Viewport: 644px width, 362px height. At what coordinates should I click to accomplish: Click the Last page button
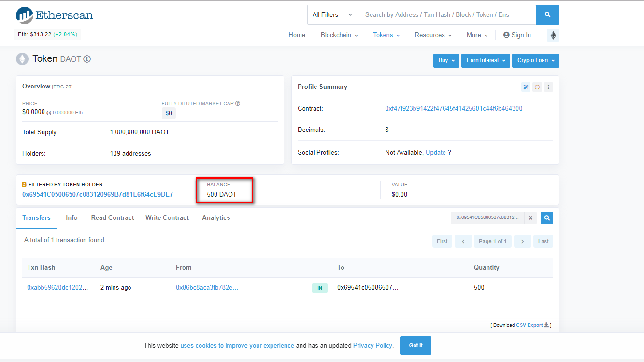[544, 241]
